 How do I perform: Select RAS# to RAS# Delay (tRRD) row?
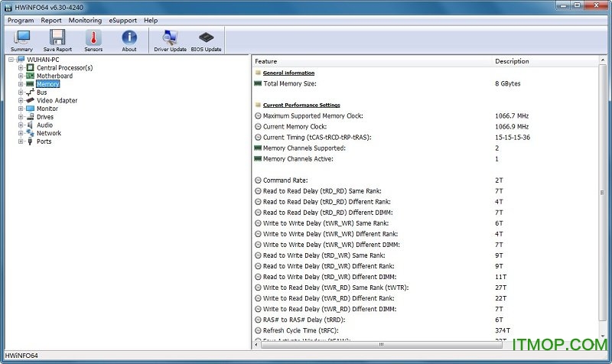pyautogui.click(x=425, y=320)
